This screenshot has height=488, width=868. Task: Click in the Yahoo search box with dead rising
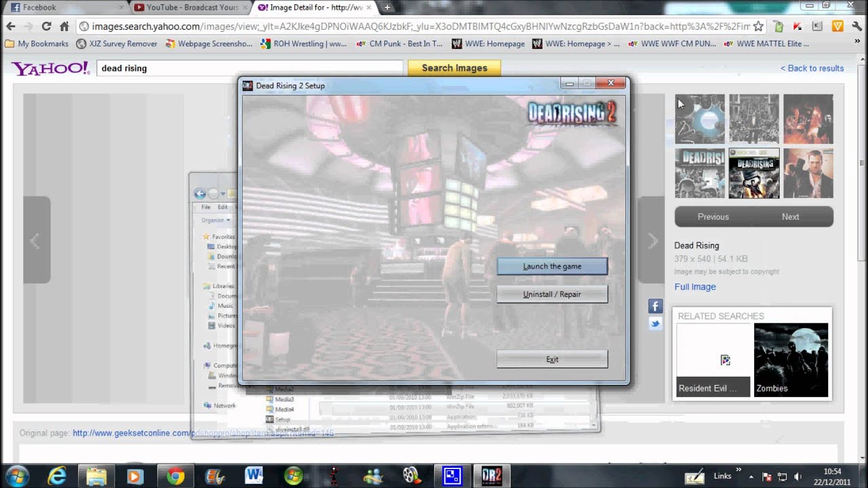coord(251,68)
